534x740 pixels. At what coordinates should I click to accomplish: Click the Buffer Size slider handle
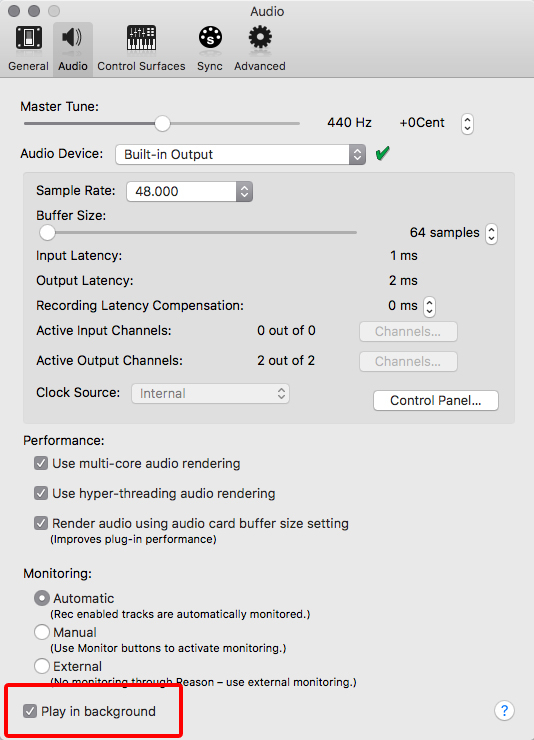click(x=47, y=232)
